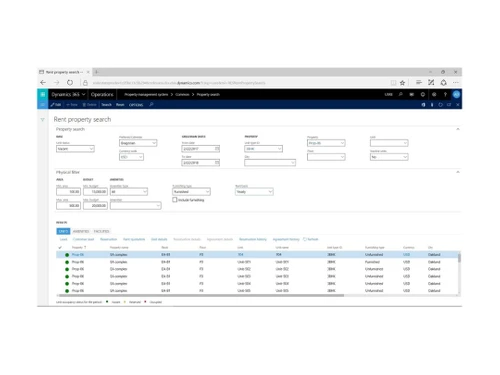Open the Currency code dropdown
Screen dimensions: 500x375
[131, 157]
